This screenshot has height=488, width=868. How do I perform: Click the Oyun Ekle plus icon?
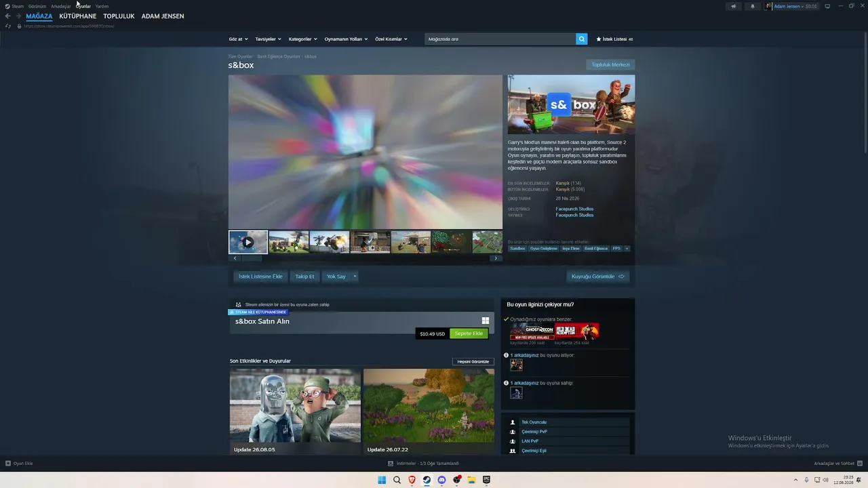coord(8,464)
